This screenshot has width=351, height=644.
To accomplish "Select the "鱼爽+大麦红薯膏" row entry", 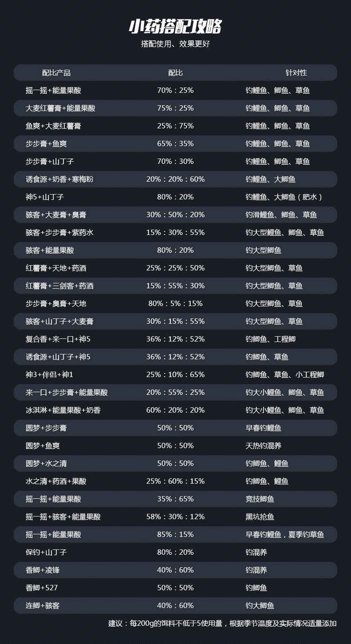I will point(53,126).
